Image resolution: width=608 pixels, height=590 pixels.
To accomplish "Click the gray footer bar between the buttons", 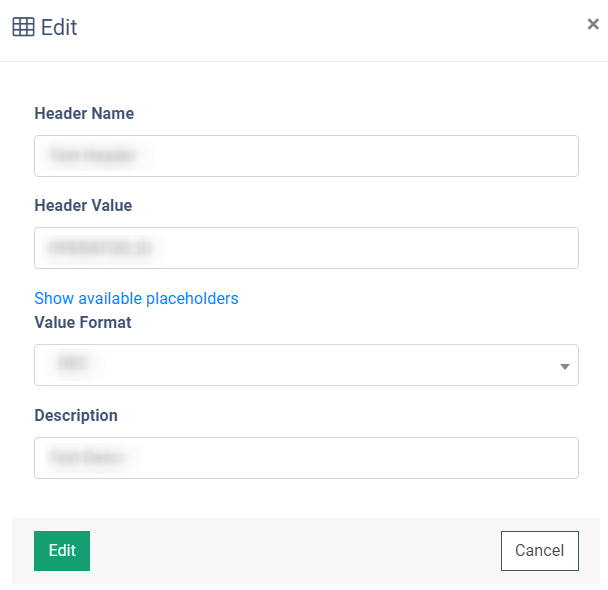I will click(295, 551).
